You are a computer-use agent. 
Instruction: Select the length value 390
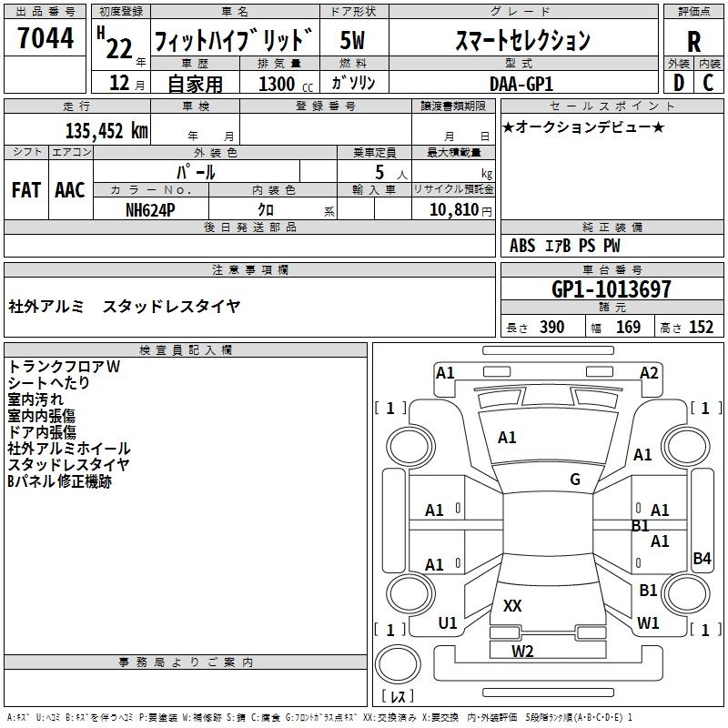click(x=551, y=328)
